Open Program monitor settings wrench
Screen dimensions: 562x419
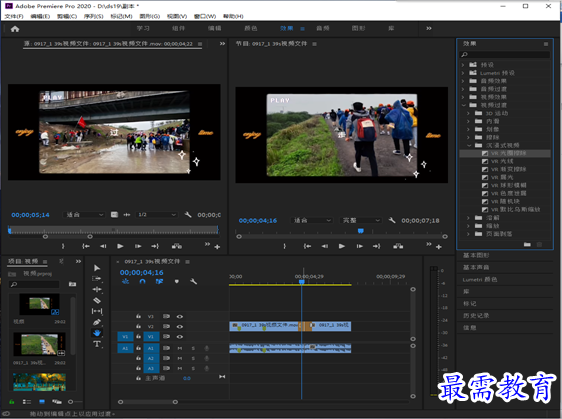coord(392,220)
